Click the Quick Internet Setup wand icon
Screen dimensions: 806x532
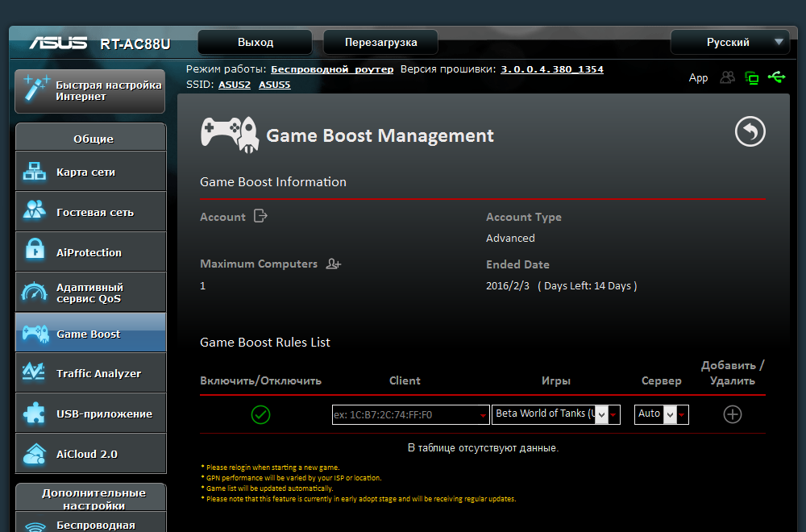click(x=36, y=89)
